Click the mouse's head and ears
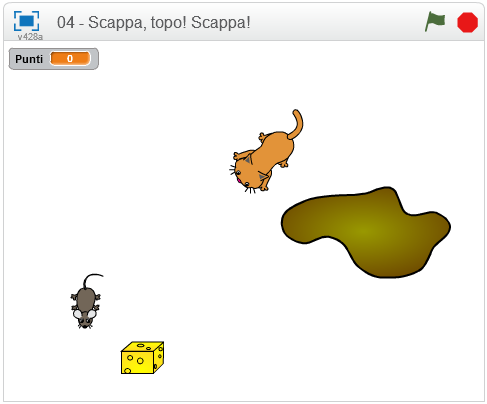487x404 pixels. click(85, 317)
